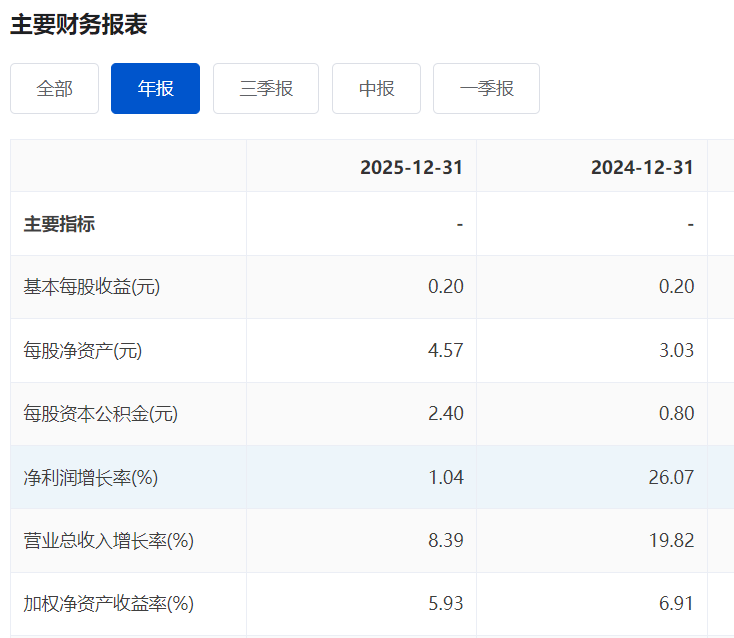The image size is (734, 638).
Task: Switch to the 一季报 tab
Action: point(486,89)
